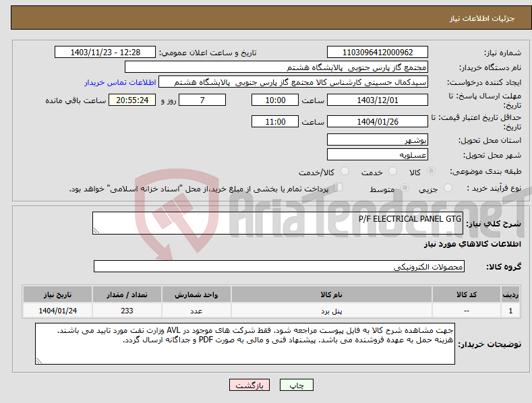Click the توضیحات خریدار text area
The width and height of the screenshot is (532, 403).
tap(245, 344)
